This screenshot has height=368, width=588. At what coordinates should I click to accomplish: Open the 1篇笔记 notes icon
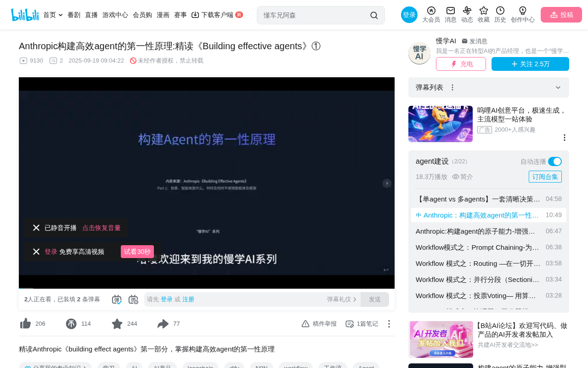click(350, 324)
